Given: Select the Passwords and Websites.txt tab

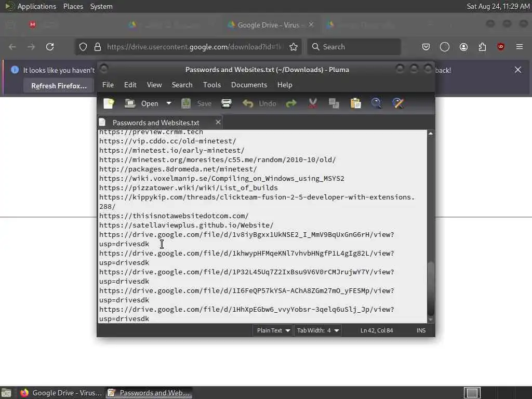Looking at the screenshot, I should click(x=155, y=123).
